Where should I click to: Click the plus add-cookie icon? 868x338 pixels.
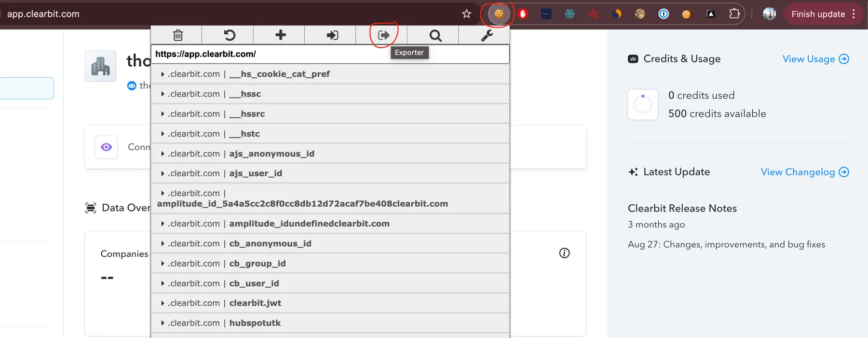point(281,35)
